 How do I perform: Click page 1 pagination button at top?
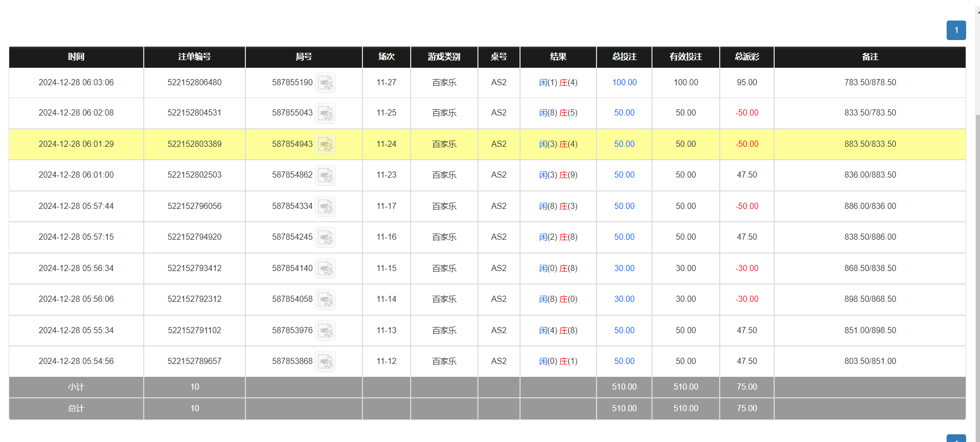(x=956, y=30)
